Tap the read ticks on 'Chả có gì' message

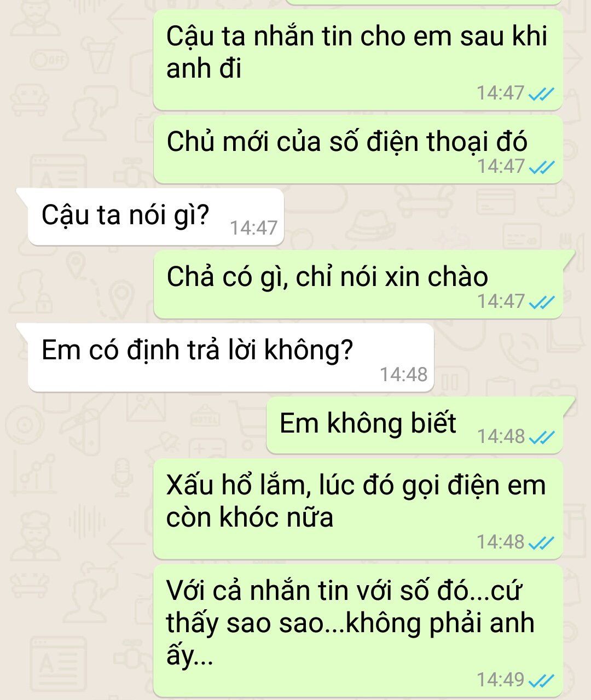[542, 302]
